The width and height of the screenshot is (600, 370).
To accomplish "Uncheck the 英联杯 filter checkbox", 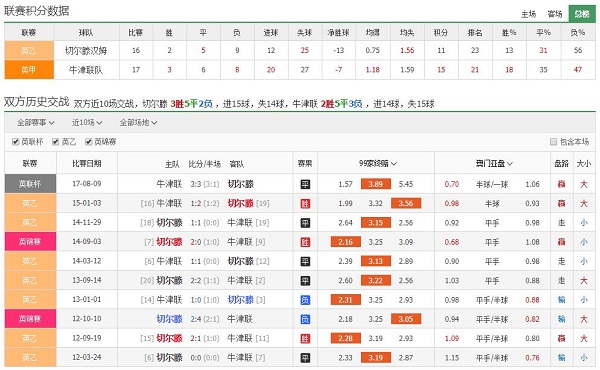I will (16, 142).
